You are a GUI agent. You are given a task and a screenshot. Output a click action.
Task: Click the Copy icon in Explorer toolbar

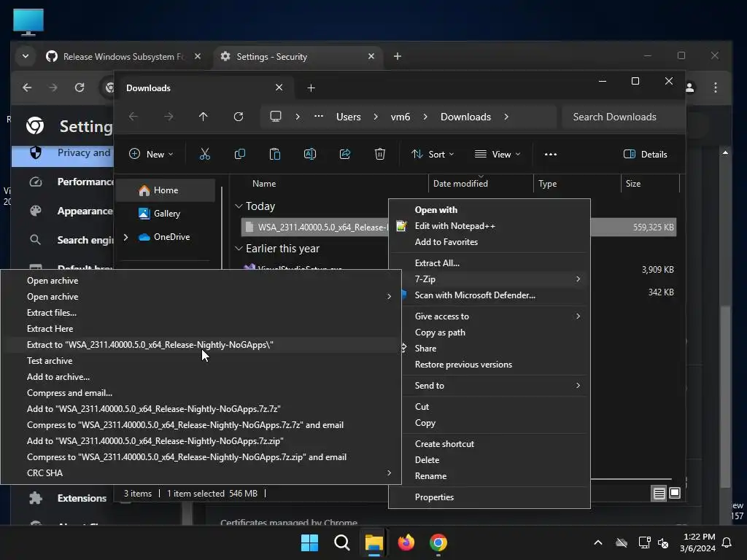[239, 154]
